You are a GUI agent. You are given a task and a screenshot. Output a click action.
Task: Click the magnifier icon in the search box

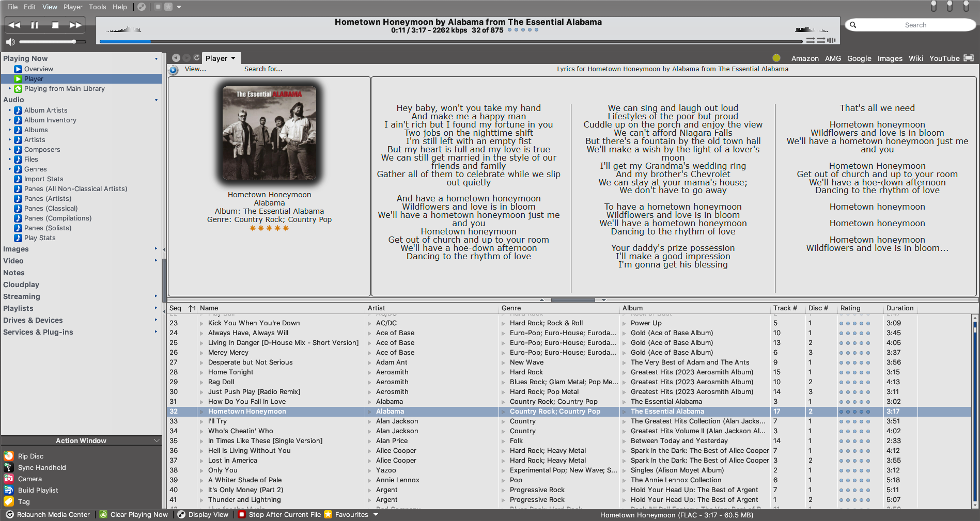(x=853, y=25)
